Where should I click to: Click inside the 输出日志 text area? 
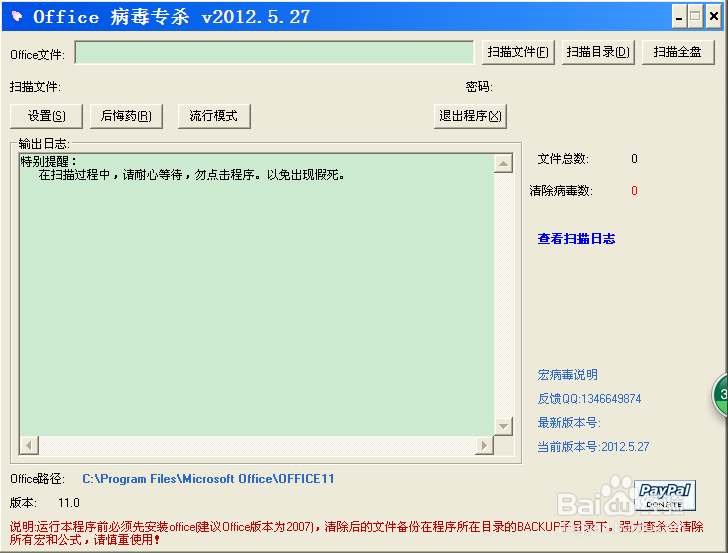(x=256, y=297)
